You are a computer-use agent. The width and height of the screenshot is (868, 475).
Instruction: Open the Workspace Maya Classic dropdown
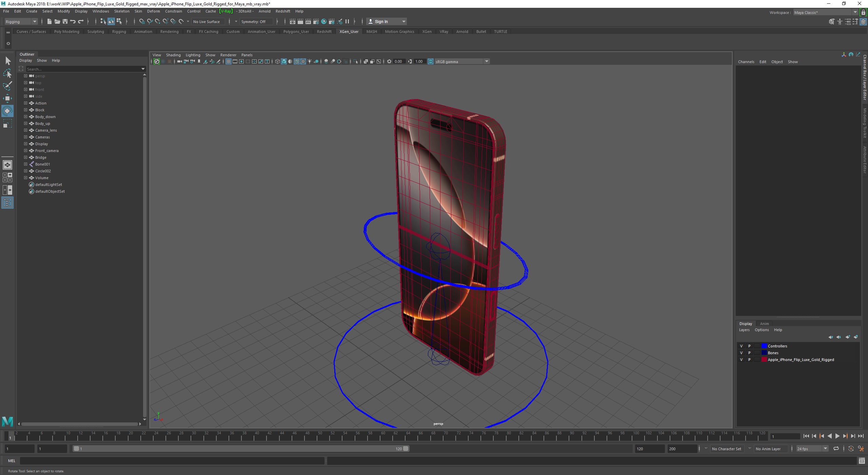coord(826,13)
